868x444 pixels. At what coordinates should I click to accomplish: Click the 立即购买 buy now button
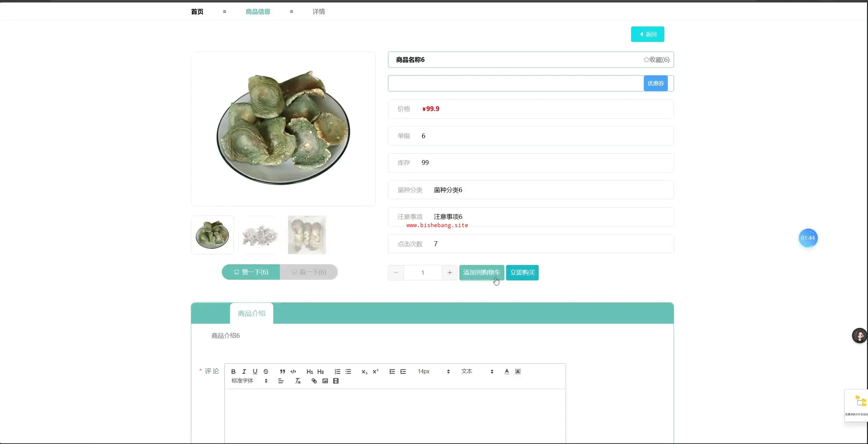[522, 273]
